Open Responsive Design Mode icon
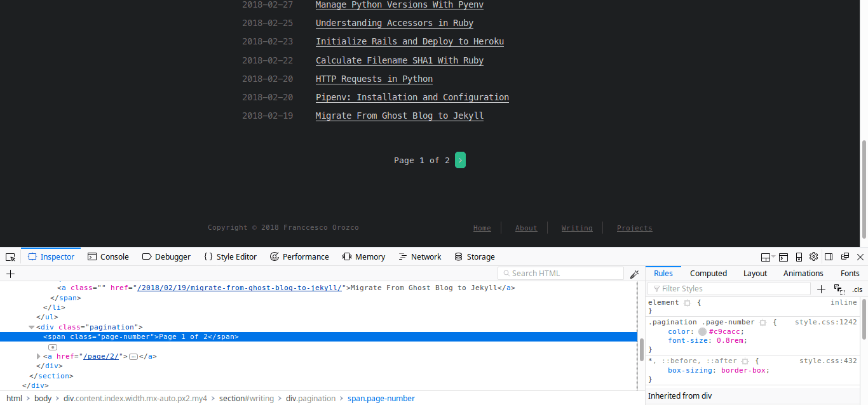 point(799,257)
